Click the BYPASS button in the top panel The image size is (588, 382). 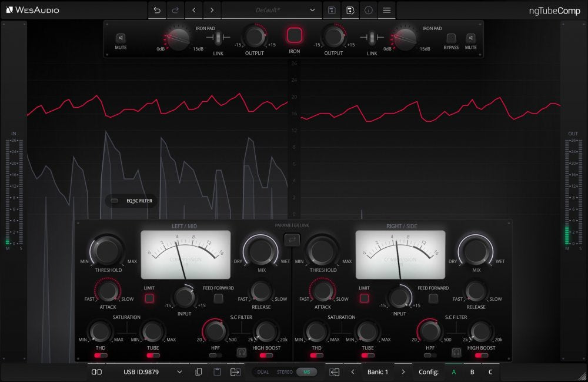[x=451, y=38]
